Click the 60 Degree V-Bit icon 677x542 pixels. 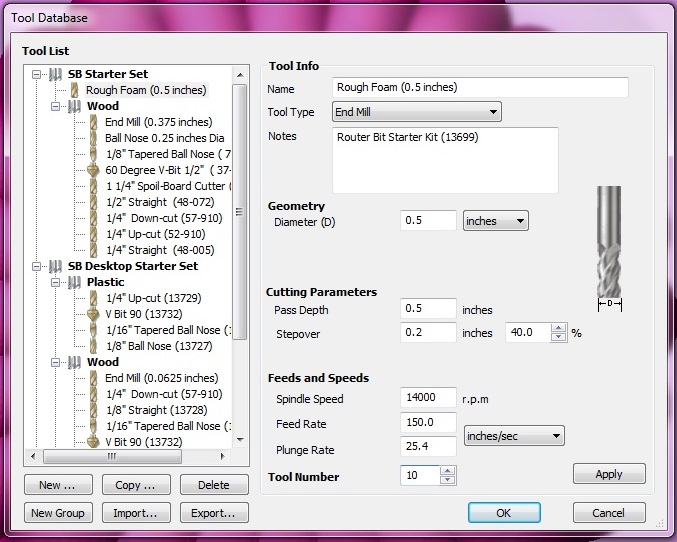coord(93,170)
